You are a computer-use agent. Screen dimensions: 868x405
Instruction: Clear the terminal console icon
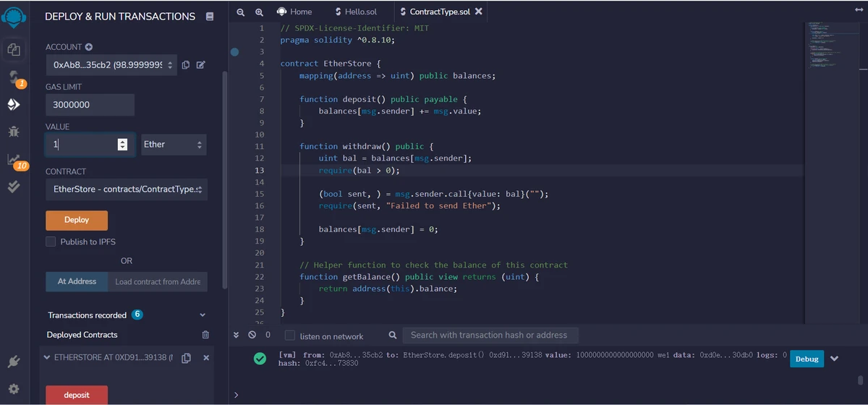252,335
